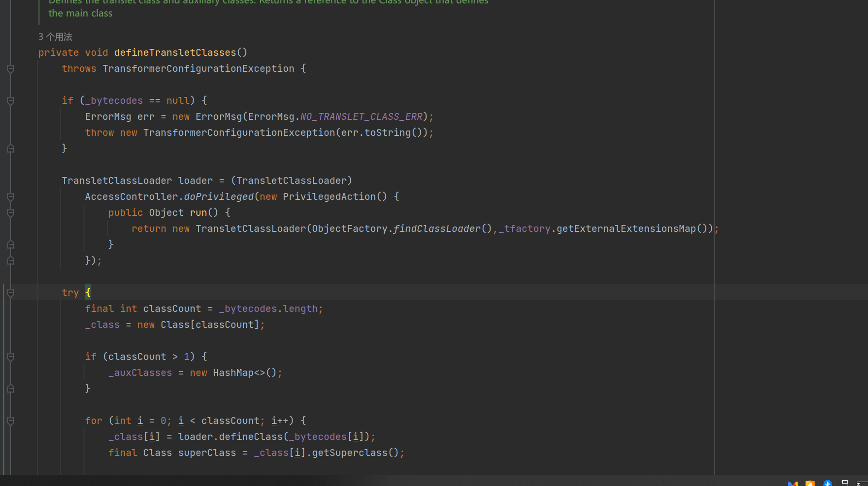Click findClassLoader method call

click(437, 228)
